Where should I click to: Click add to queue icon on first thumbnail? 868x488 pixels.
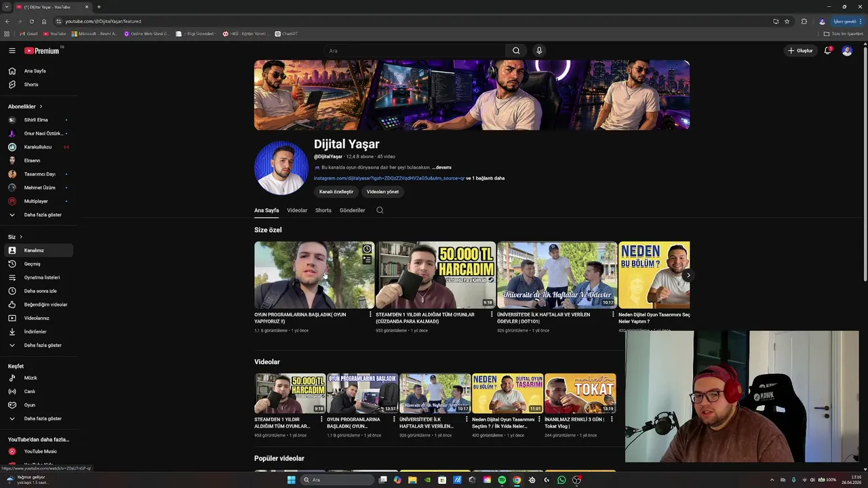(367, 260)
